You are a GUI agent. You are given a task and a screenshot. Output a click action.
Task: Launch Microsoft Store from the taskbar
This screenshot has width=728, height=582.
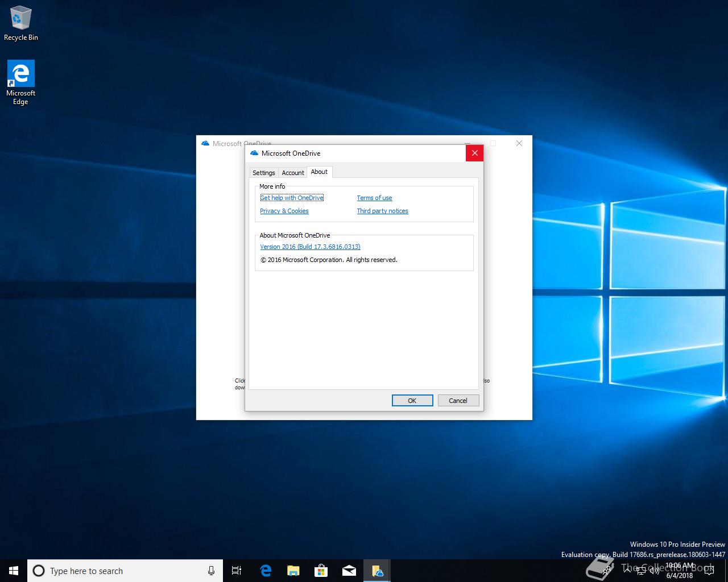(321, 571)
